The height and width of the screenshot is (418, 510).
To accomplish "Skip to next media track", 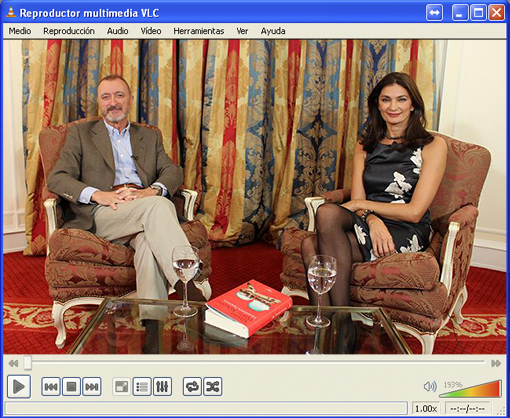I will (92, 387).
